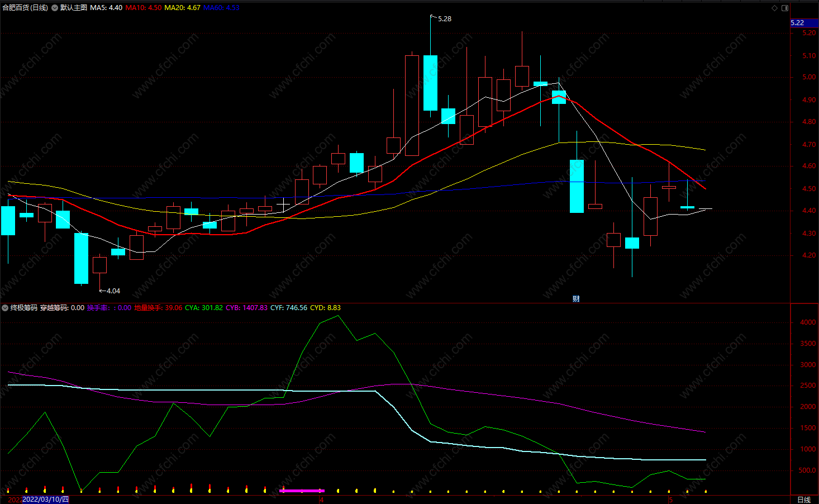
Task: Click the 穿越筹码: 0.00 value
Action: [x=62, y=308]
